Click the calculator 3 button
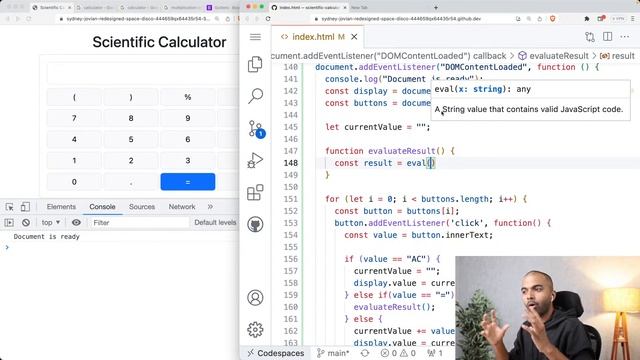 pos(188,161)
